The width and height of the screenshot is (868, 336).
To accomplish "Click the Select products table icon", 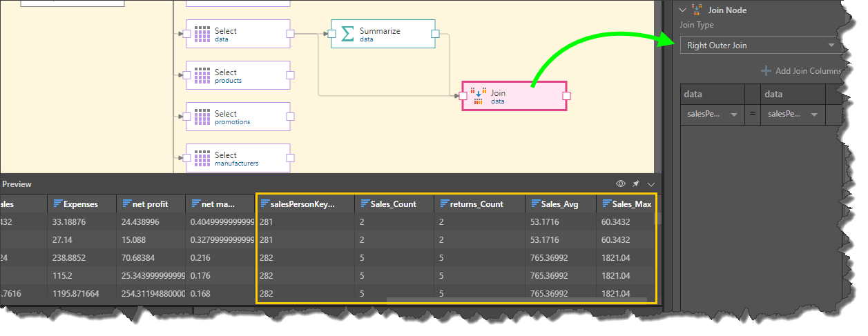I will click(x=202, y=75).
